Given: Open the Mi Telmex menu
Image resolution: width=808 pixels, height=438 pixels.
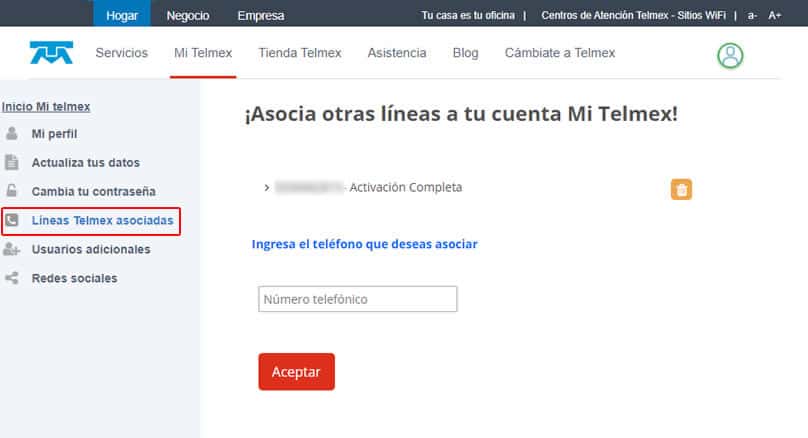Looking at the screenshot, I should pos(203,53).
